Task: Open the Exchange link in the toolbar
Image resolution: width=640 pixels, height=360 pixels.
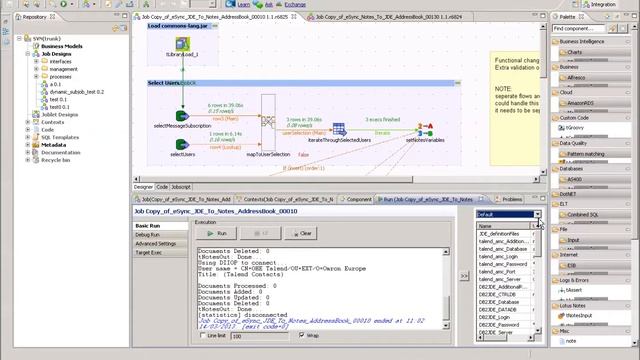Action: pos(295,4)
